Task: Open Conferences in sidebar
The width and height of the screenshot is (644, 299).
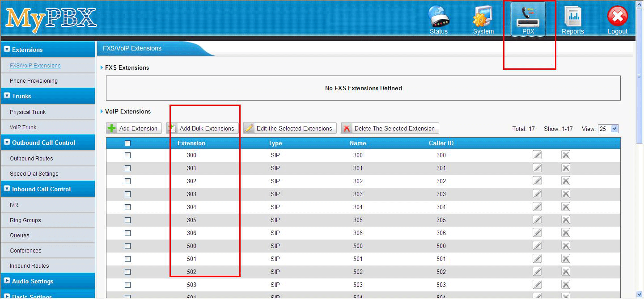Action: click(x=25, y=251)
